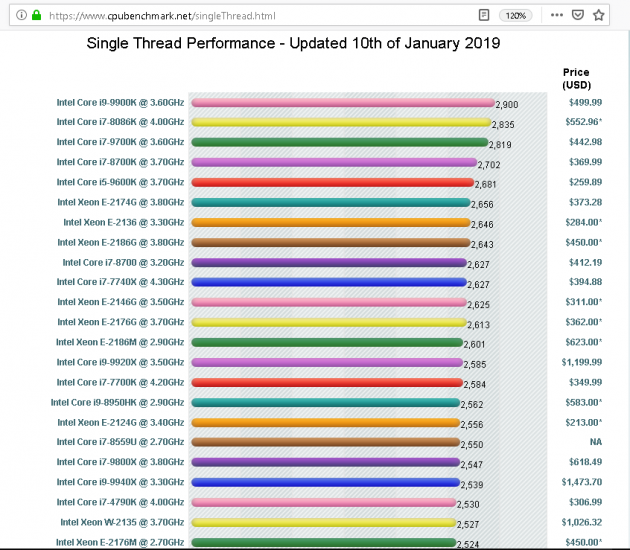
Task: Open Intel Core i7-9800X @ 3.80GHz link
Action: [x=120, y=462]
